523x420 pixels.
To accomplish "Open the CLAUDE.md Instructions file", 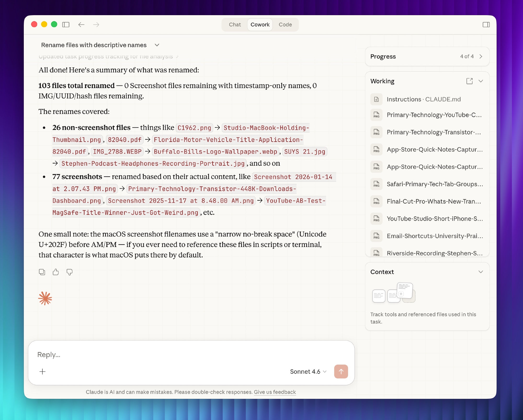I will click(x=423, y=99).
